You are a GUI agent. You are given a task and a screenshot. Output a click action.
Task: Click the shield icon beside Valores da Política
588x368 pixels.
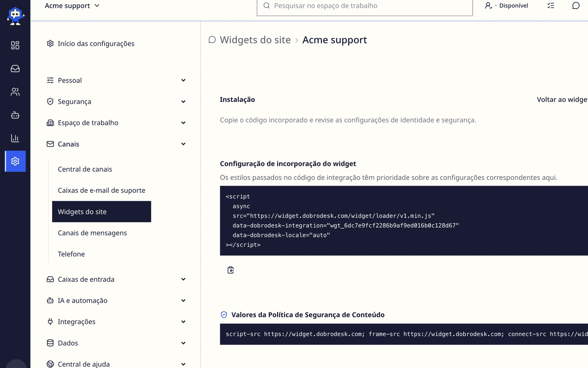(224, 315)
